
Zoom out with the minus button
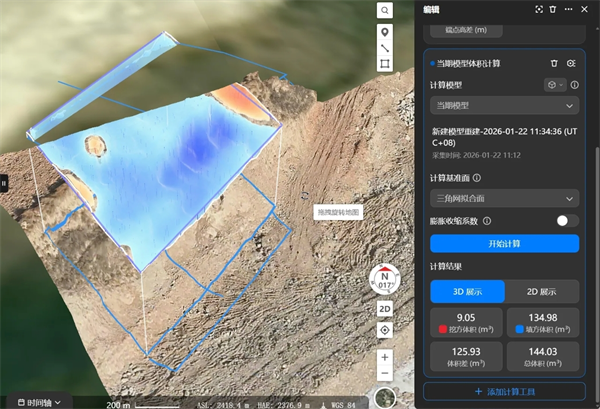click(385, 375)
